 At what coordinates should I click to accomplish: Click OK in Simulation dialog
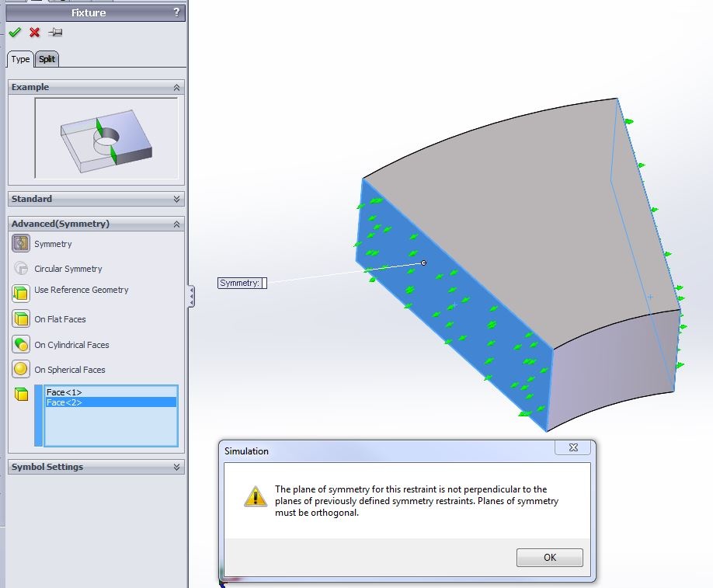coord(550,558)
